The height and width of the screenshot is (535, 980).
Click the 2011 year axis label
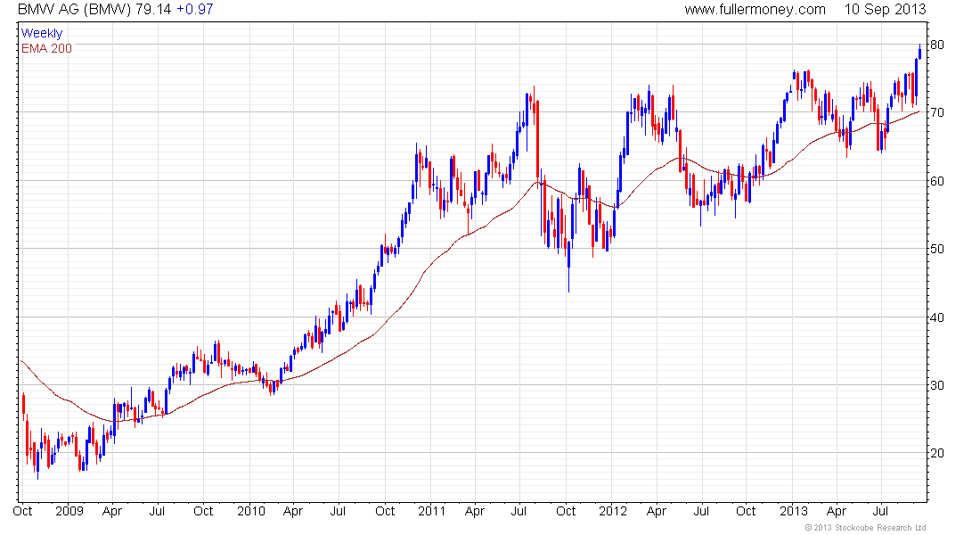point(432,511)
